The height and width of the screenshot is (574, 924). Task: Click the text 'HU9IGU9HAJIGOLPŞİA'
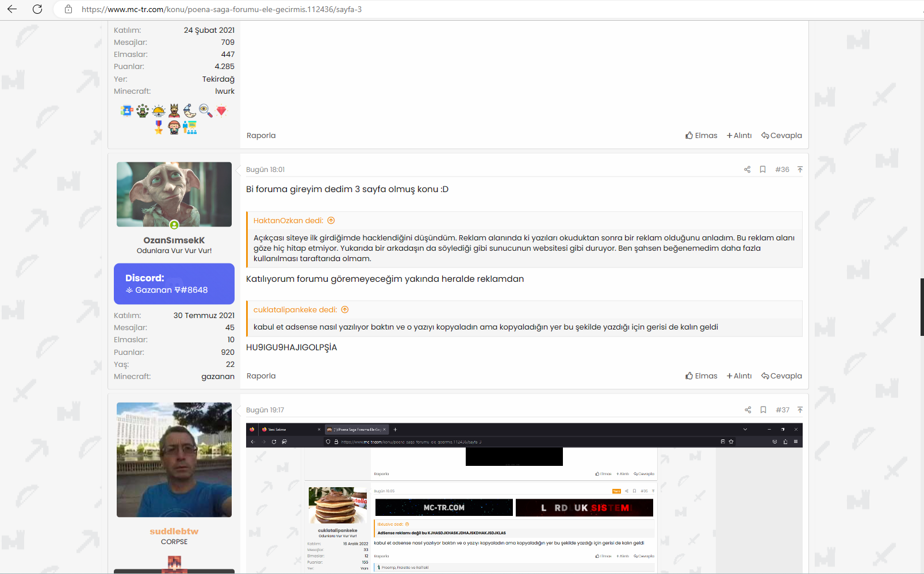pos(292,347)
